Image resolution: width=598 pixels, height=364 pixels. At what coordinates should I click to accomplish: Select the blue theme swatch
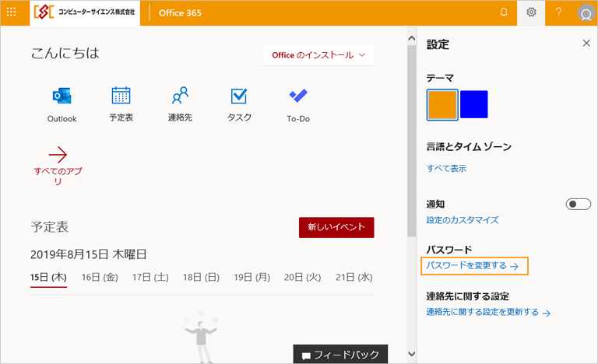point(473,104)
